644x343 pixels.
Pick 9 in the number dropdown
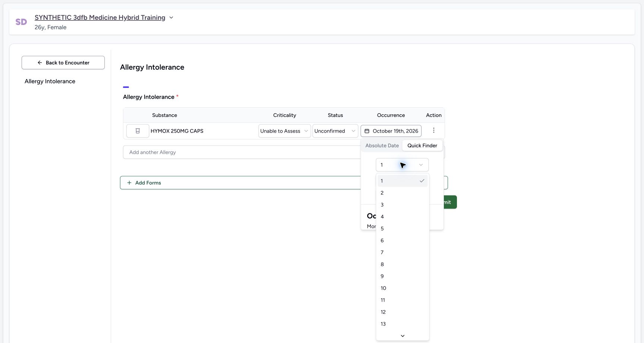coord(402,276)
